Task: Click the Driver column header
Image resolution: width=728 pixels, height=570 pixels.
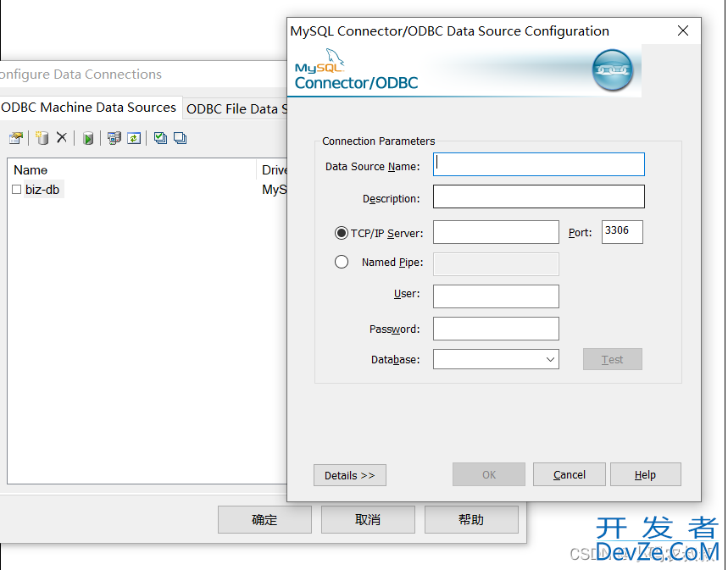Action: [273, 170]
